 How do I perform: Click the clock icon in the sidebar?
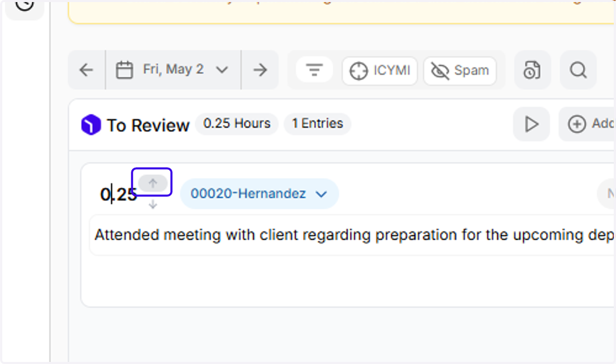tap(25, 6)
